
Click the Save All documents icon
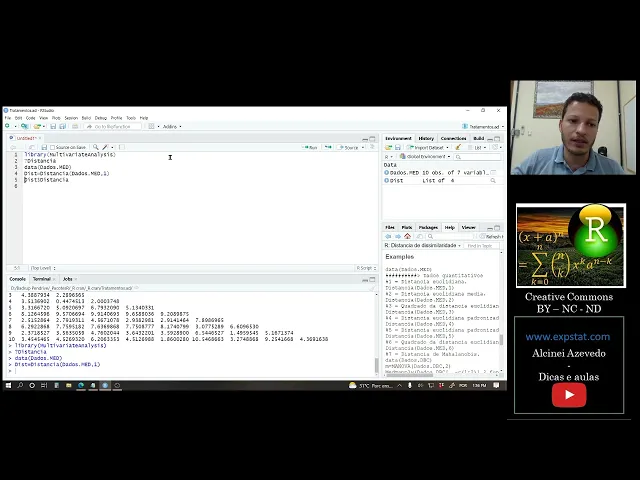pos(62,127)
